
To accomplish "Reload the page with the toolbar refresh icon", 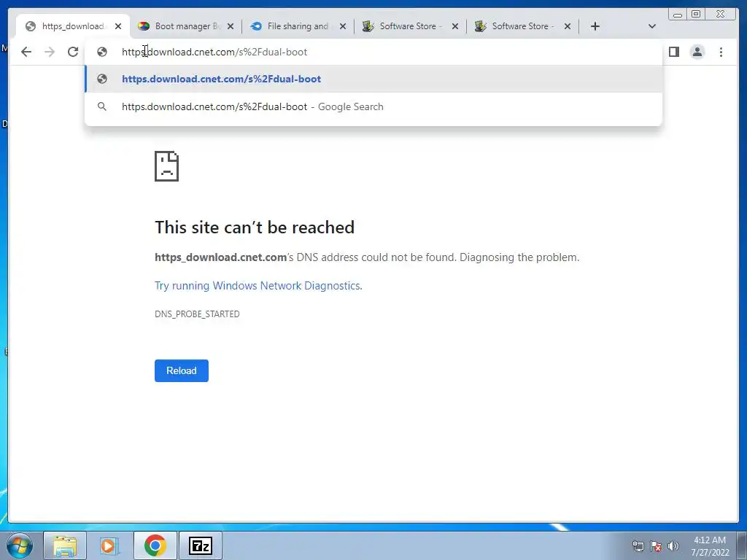I will (73, 52).
